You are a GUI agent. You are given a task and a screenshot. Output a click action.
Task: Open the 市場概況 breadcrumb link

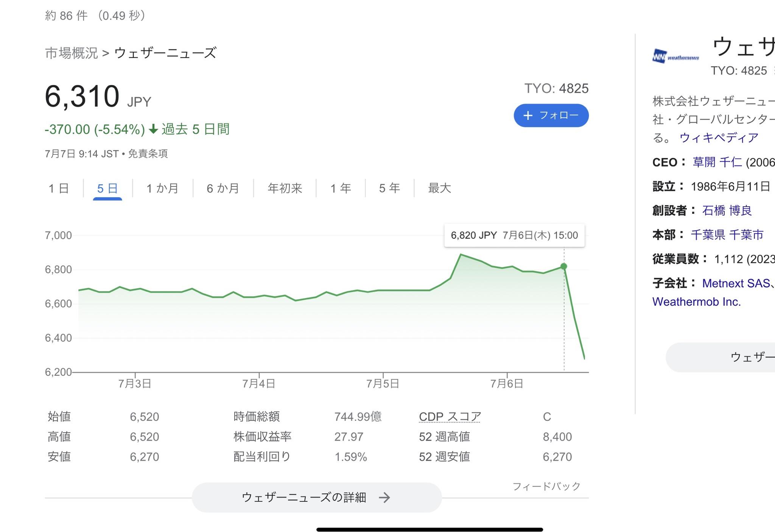click(x=72, y=53)
